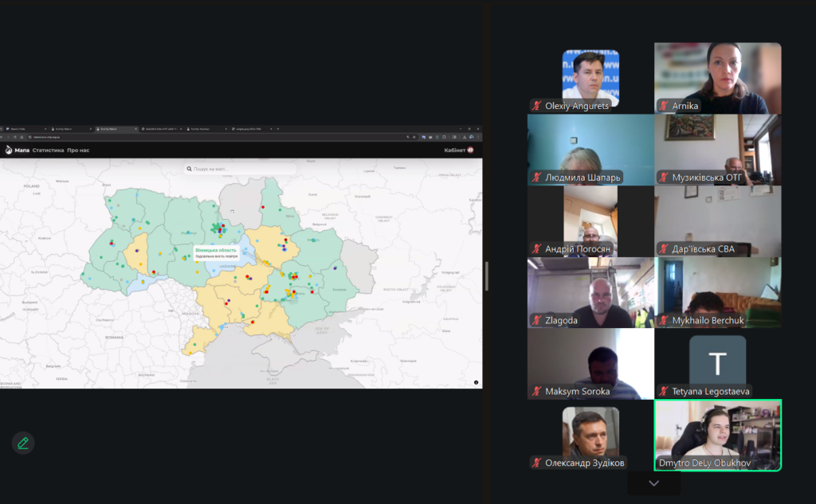
Task: Select Музиківська ОТГ video tile
Action: [x=717, y=150]
